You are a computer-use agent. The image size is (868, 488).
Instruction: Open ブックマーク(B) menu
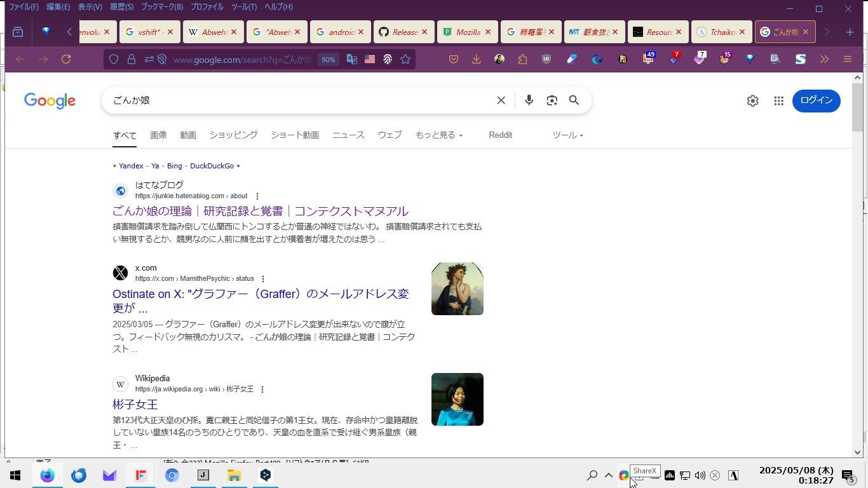pos(162,7)
